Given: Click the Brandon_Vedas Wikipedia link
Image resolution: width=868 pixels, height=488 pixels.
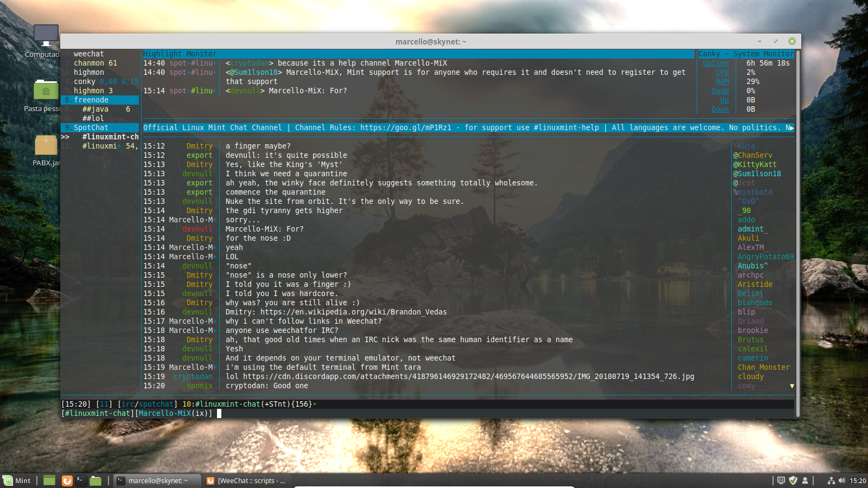Looking at the screenshot, I should click(x=354, y=312).
